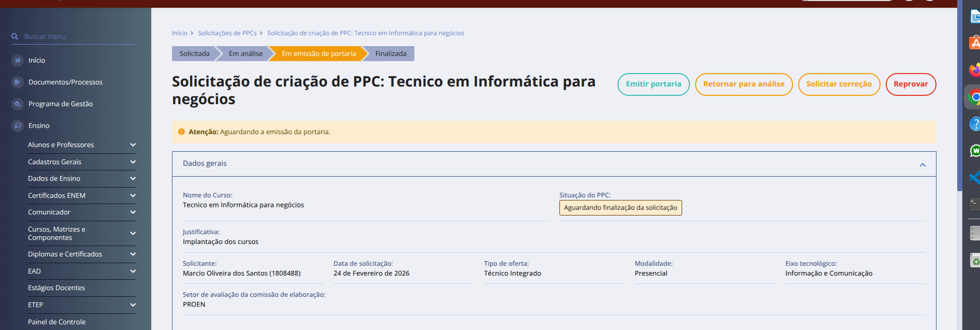
Task: Click the Aguardando finalização da solicitação badge
Action: (x=621, y=208)
